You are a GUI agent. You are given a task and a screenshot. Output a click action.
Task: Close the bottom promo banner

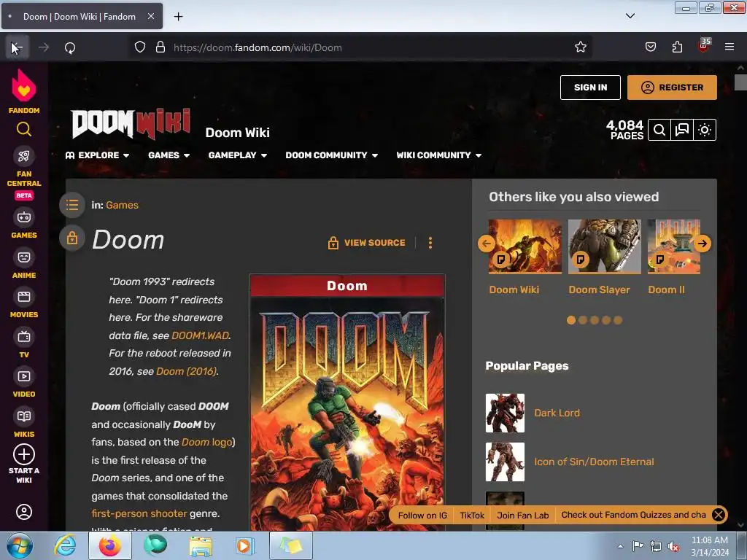click(x=719, y=515)
